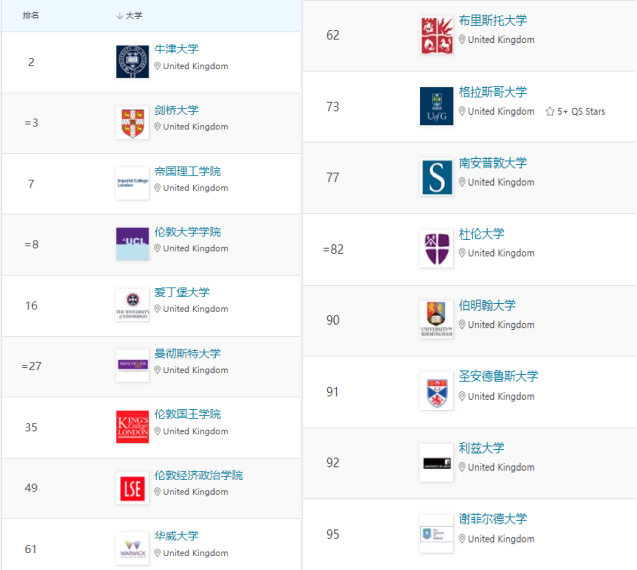
Task: Open the 谢菲尔德大学 link
Action: coord(492,519)
